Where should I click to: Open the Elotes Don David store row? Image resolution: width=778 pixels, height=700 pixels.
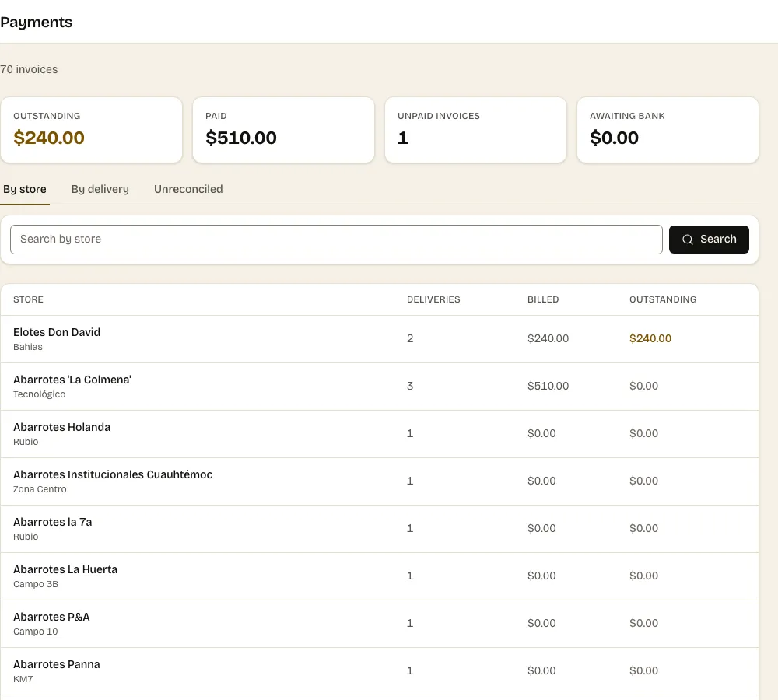tap(380, 339)
